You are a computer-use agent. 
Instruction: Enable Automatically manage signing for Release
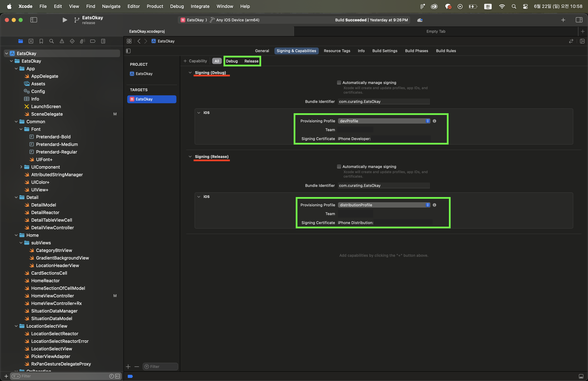coord(339,167)
